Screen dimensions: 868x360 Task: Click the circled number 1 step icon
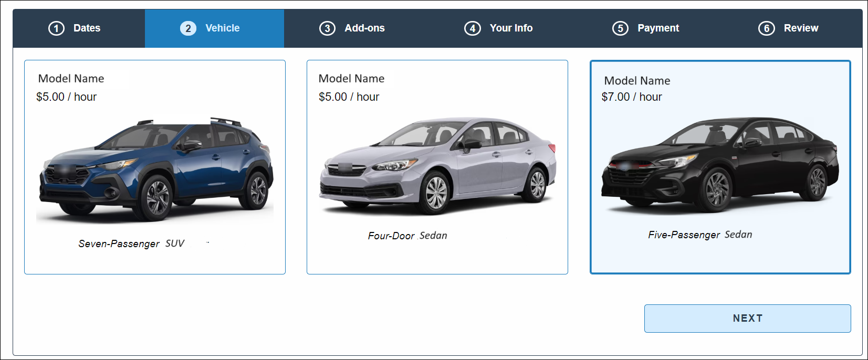point(56,28)
